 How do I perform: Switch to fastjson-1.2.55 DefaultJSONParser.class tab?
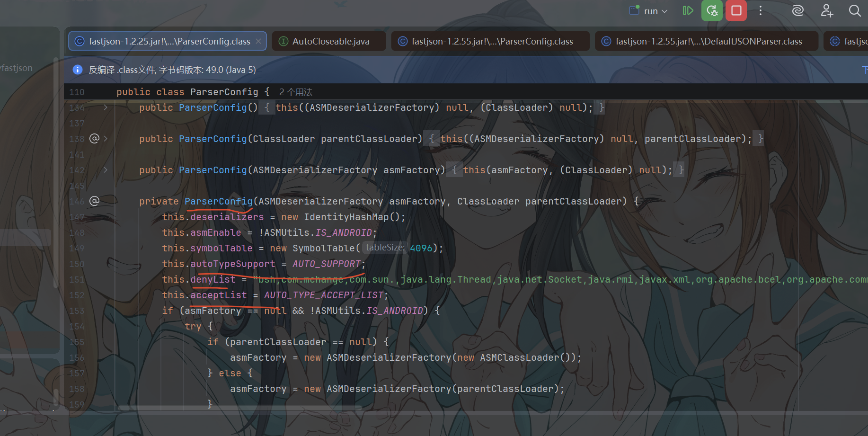[707, 41]
